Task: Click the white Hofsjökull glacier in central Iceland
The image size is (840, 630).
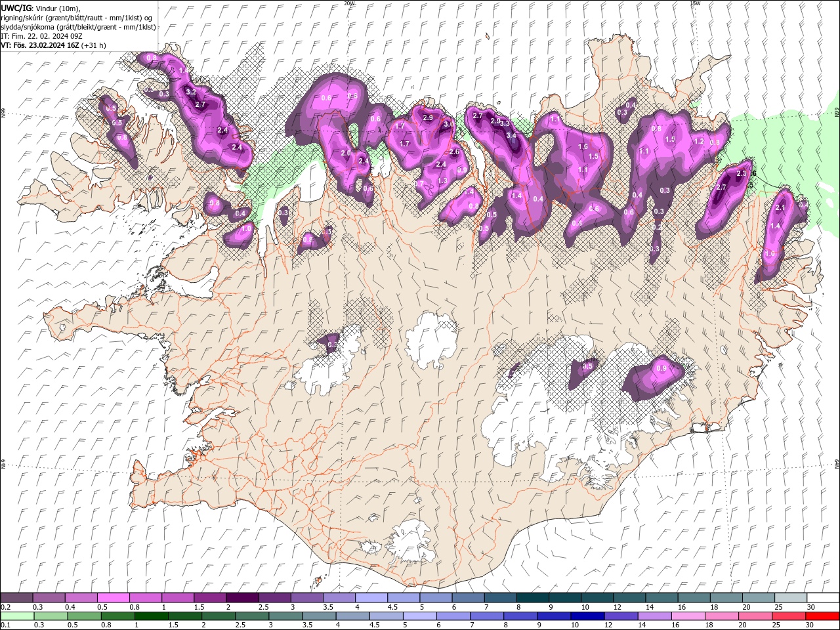Action: pyautogui.click(x=431, y=340)
